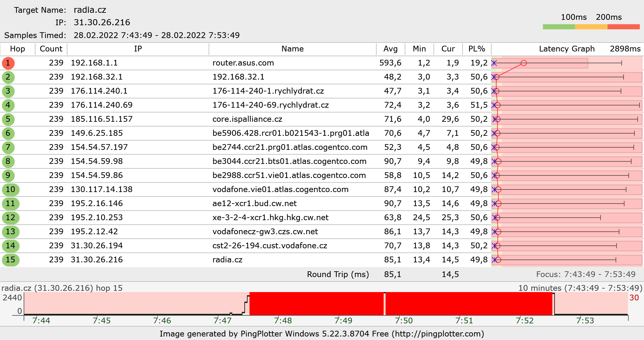Click the green hop 5 circle icon
This screenshot has height=340, width=644.
tap(8, 119)
